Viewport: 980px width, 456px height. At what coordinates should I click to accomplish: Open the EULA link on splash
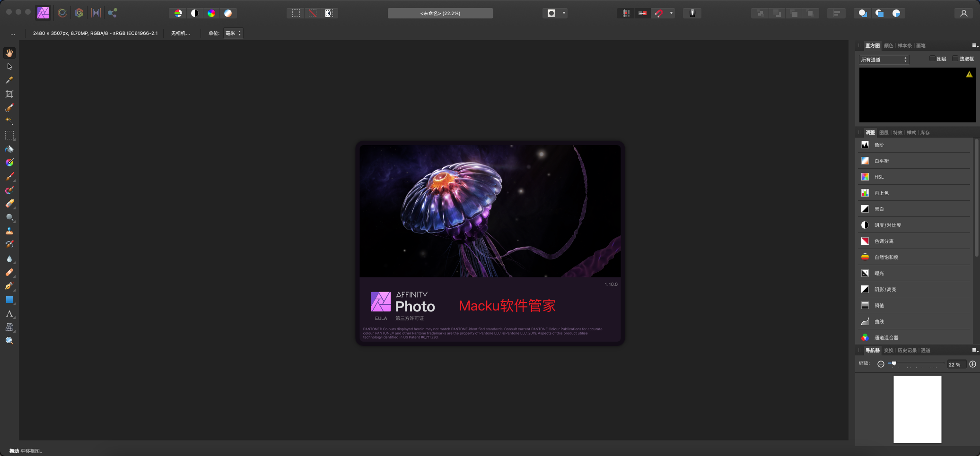pyautogui.click(x=381, y=318)
